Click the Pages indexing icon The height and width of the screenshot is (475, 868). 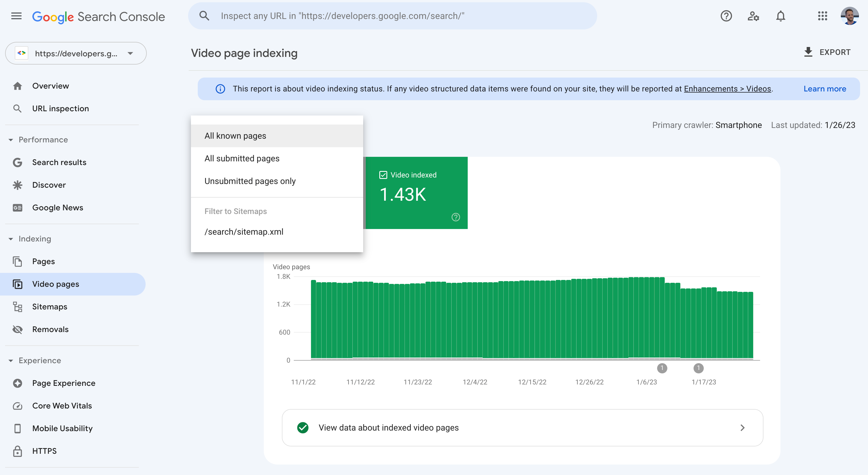point(17,262)
